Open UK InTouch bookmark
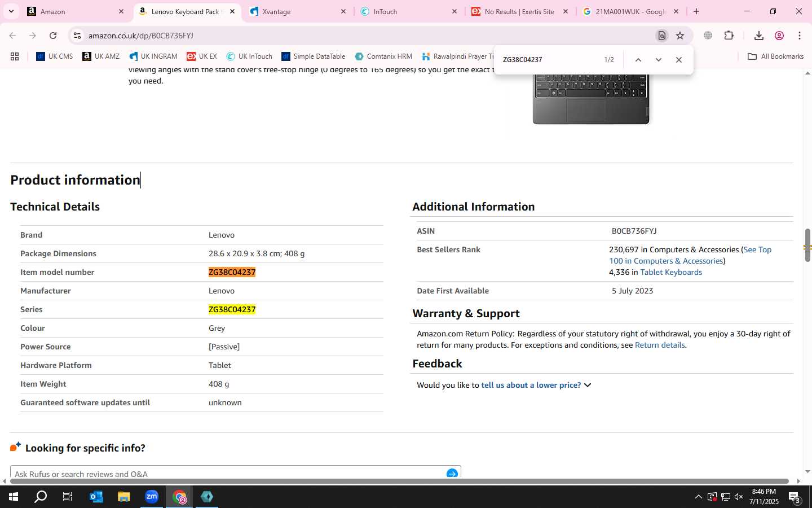Viewport: 812px width, 508px height. pyautogui.click(x=249, y=56)
